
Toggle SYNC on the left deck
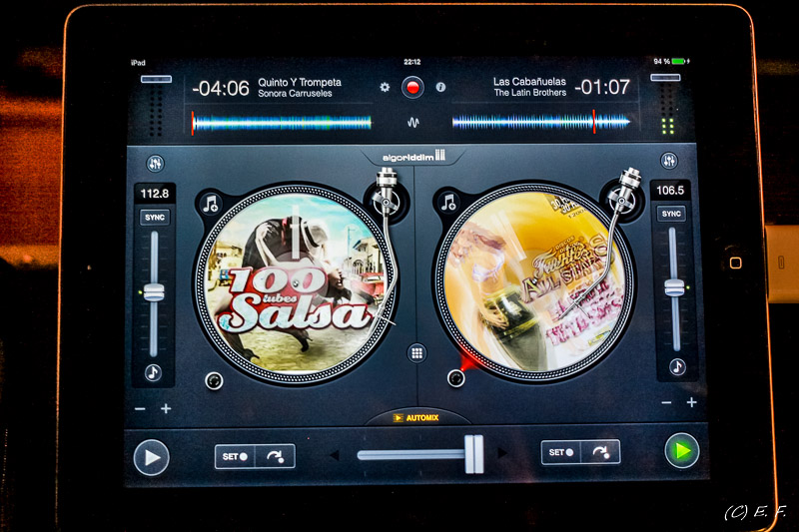(x=154, y=218)
